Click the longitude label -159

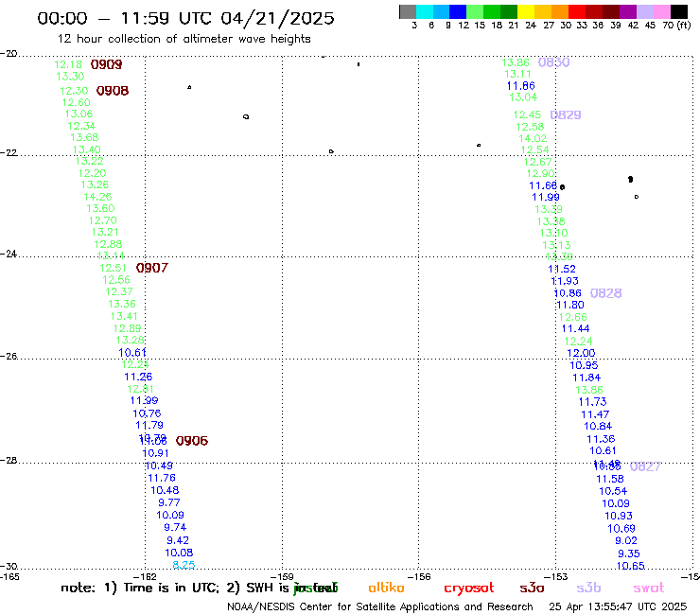tap(283, 576)
